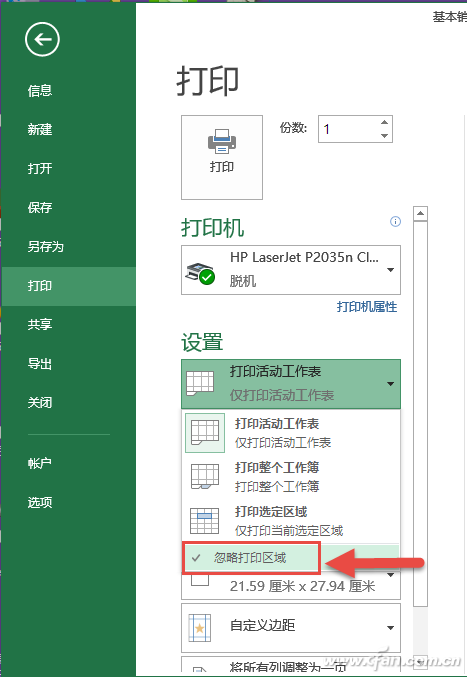Image resolution: width=467 pixels, height=677 pixels.
Task: Decrease the copies count with down arrow
Action: point(384,136)
